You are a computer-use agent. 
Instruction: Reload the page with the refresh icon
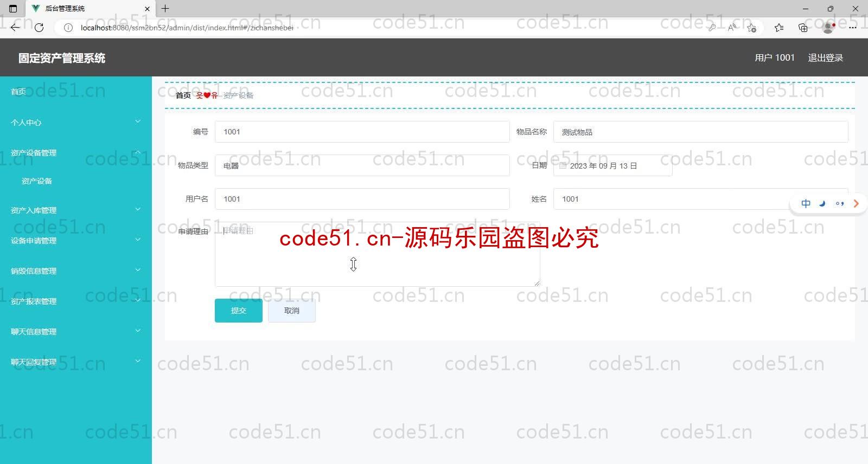[39, 27]
